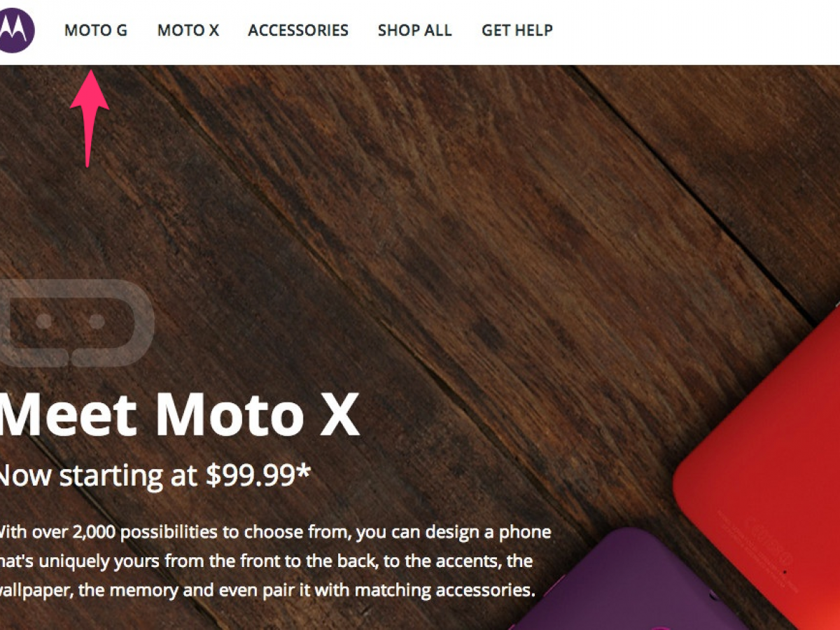The width and height of the screenshot is (840, 630).
Task: Click the purple Motorola logo
Action: click(x=17, y=30)
